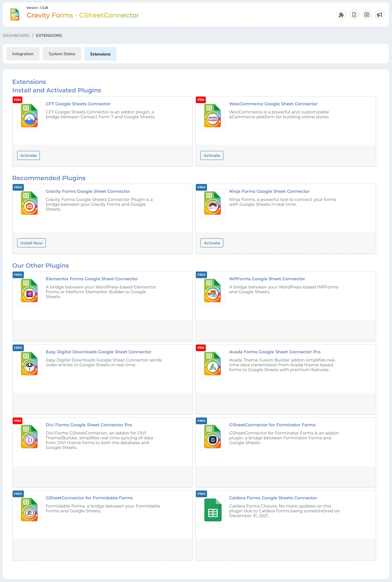The height and width of the screenshot is (582, 392).
Task: Click the 'Recommended Plugins' section heading
Action: 49,178
